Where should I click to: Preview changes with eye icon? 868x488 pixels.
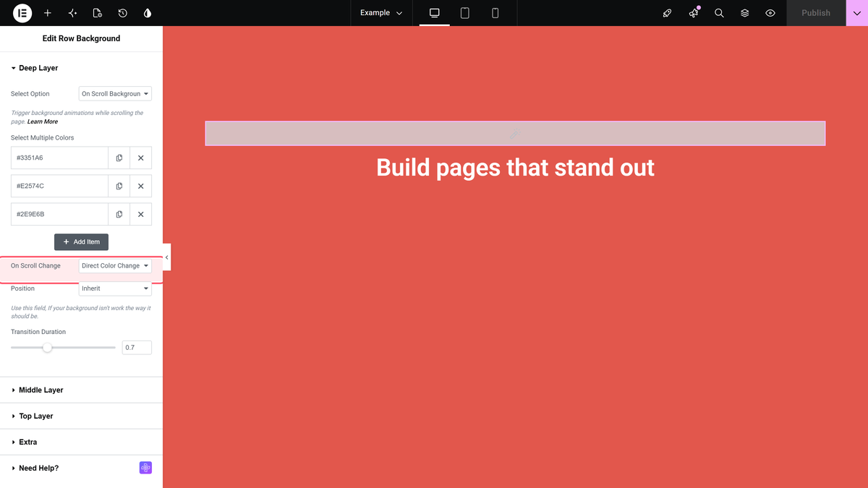[770, 13]
